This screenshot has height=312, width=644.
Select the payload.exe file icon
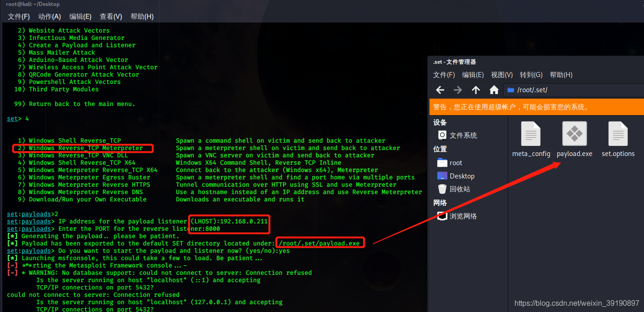(575, 134)
